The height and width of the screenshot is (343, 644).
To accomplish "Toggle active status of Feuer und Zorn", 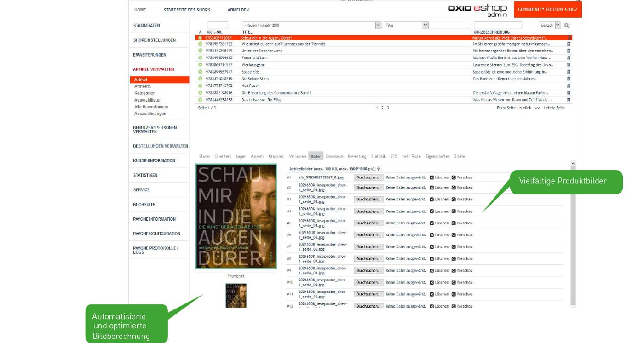I will coord(200,57).
